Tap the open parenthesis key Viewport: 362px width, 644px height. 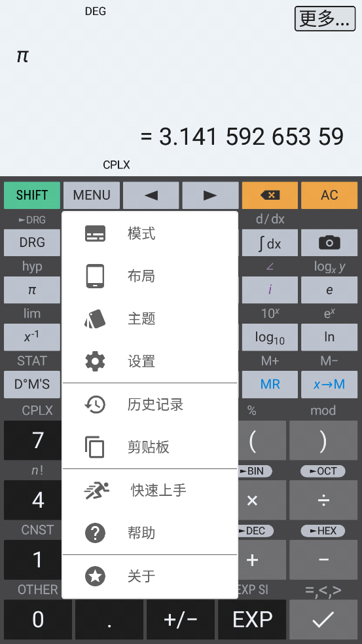point(253,440)
